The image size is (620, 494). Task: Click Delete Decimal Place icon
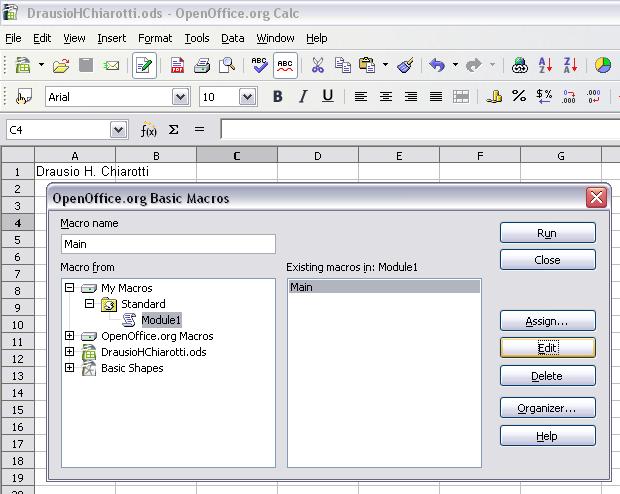[x=594, y=97]
